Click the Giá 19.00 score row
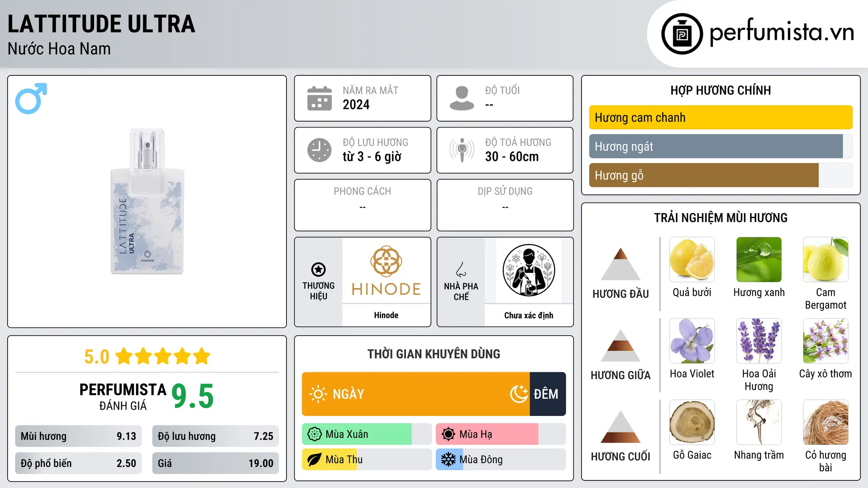Viewport: 868px width, 488px height. click(x=215, y=463)
